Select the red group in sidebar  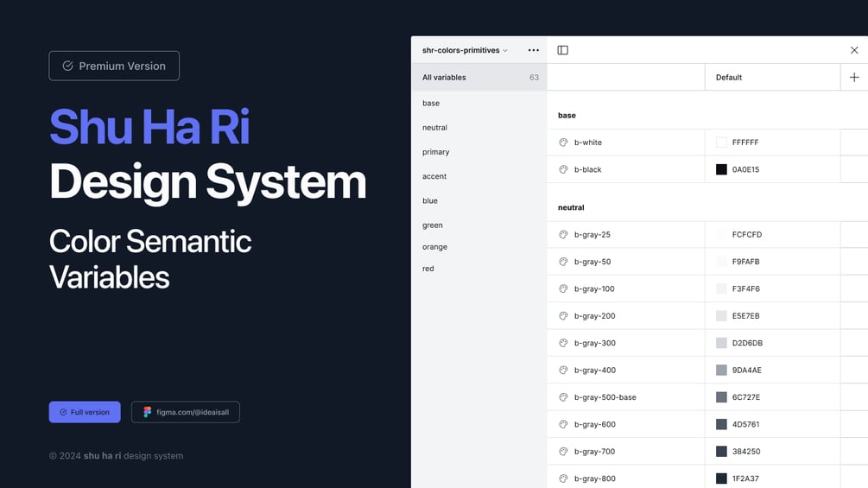tap(428, 269)
